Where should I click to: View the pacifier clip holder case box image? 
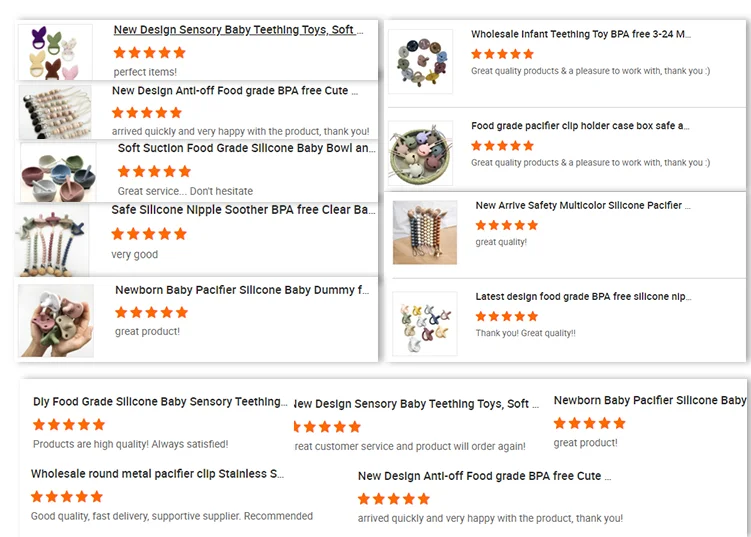(420, 152)
